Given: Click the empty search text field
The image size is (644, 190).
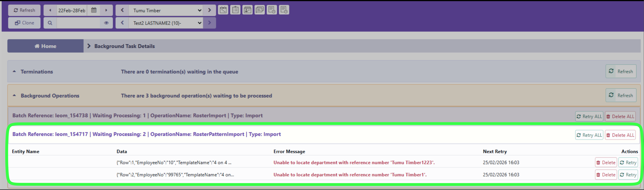Looking at the screenshot, I should [78, 23].
